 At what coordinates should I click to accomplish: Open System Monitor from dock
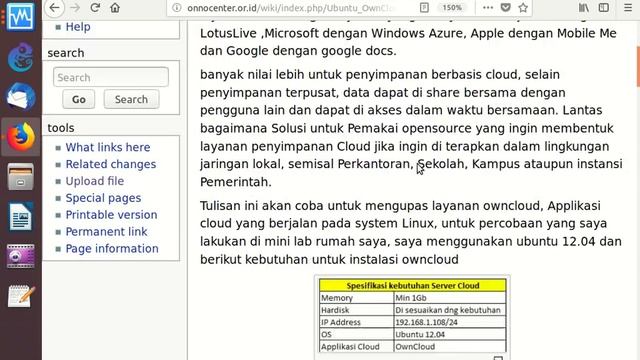tap(20, 17)
